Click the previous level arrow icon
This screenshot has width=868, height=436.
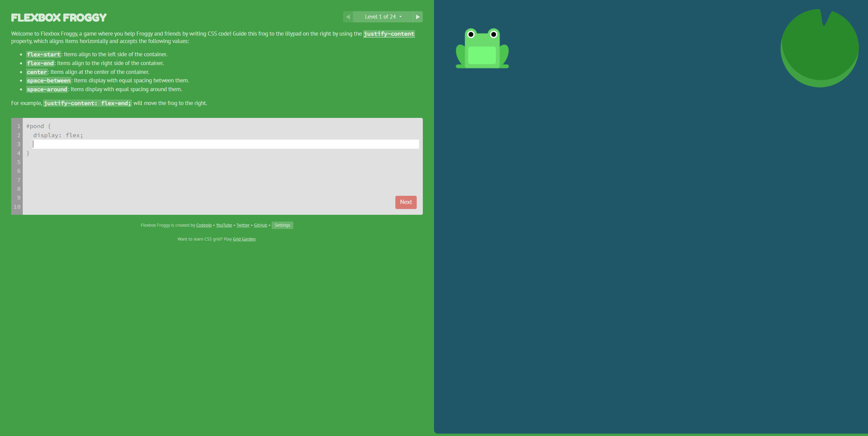pos(348,17)
